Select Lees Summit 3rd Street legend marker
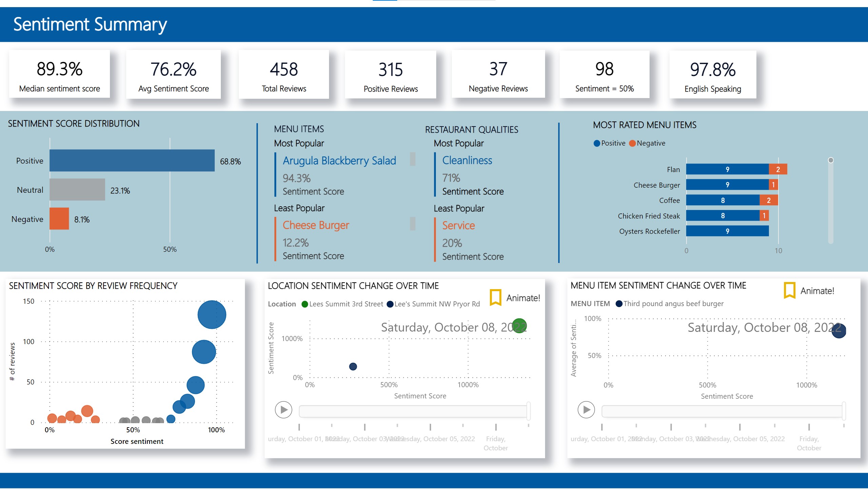 tap(305, 304)
